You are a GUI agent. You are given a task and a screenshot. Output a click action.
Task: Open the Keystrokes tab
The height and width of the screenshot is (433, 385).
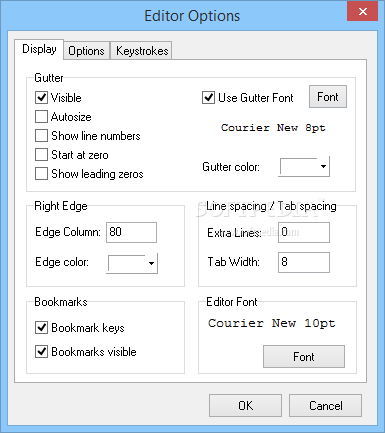[x=142, y=51]
